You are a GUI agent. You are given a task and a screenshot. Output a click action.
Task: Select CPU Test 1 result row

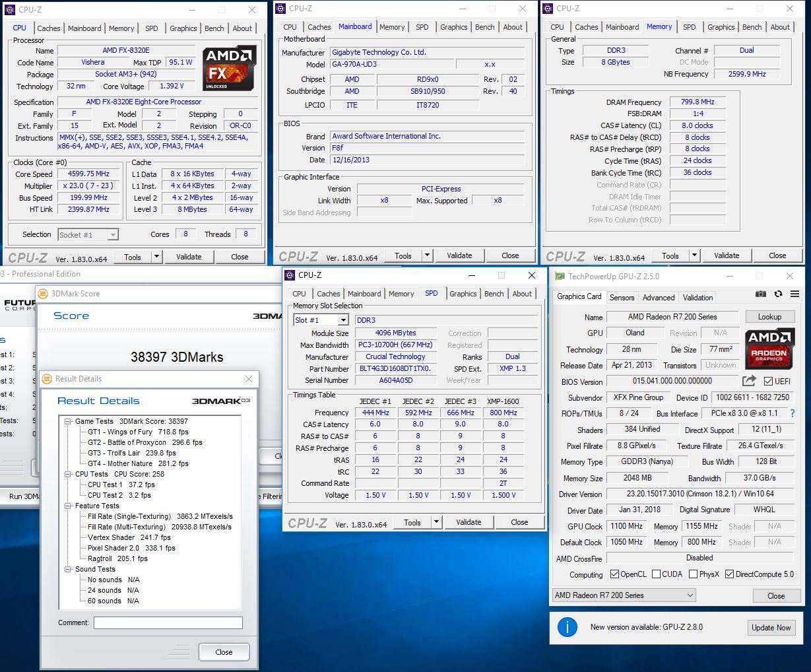121,485
